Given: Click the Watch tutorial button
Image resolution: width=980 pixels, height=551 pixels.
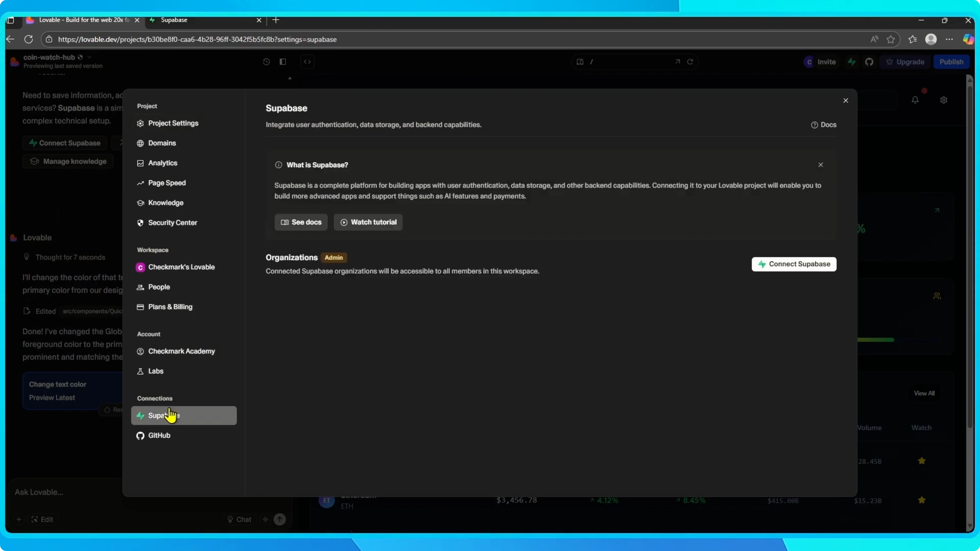Looking at the screenshot, I should [368, 222].
